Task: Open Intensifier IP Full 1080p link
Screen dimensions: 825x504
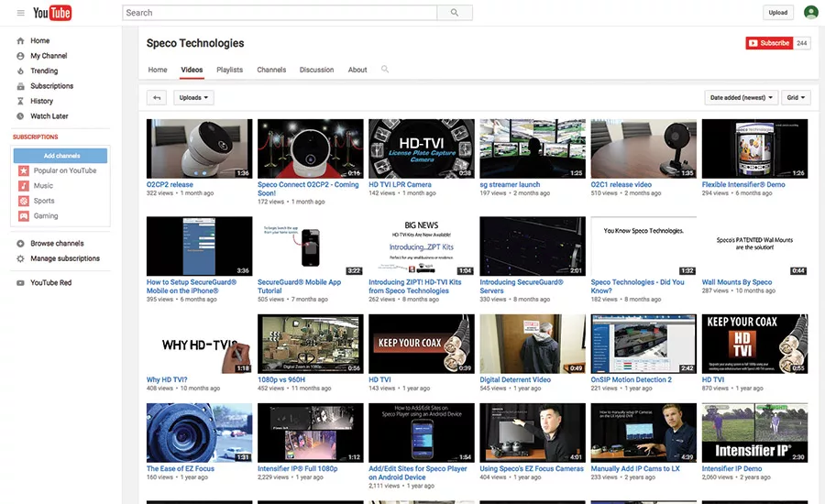Action: (x=297, y=469)
